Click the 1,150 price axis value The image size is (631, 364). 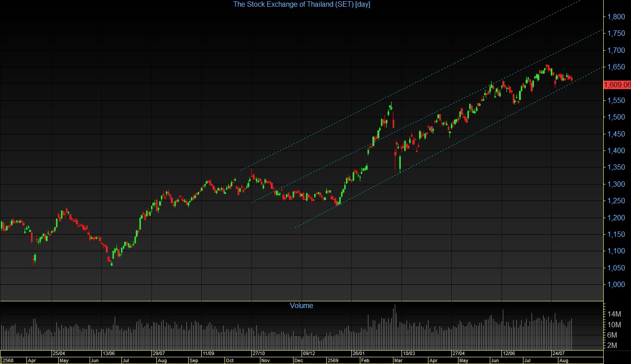coord(616,234)
